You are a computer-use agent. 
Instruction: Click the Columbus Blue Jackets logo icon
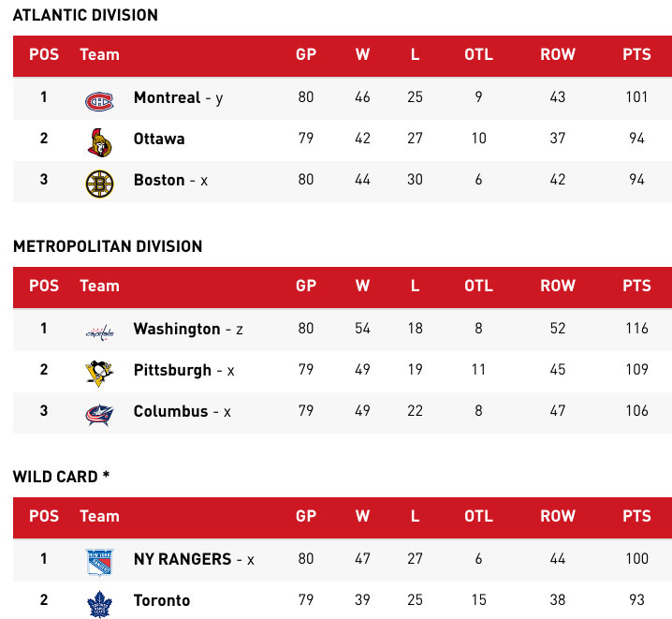click(x=98, y=413)
